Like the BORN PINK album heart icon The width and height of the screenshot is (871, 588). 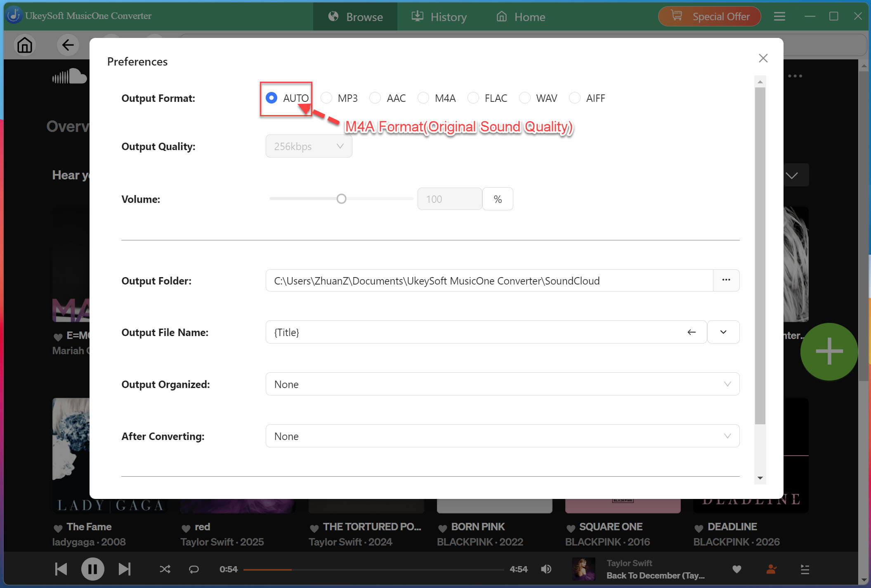click(443, 528)
